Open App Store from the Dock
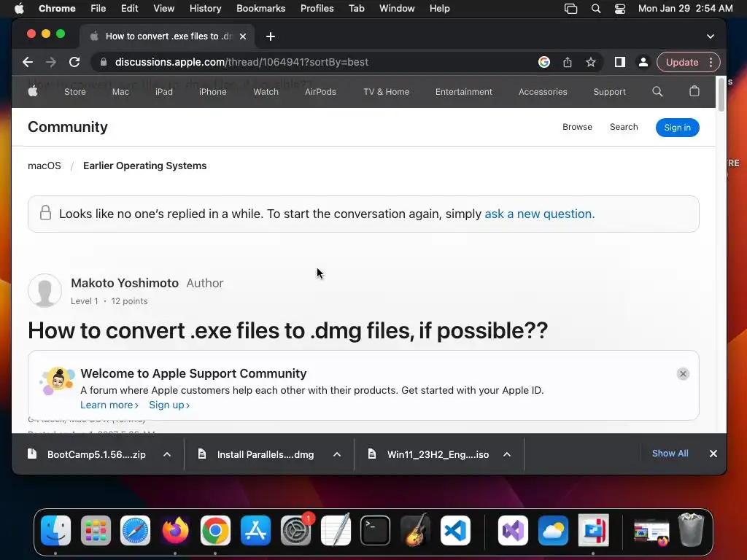This screenshot has height=560, width=747. coord(255,531)
